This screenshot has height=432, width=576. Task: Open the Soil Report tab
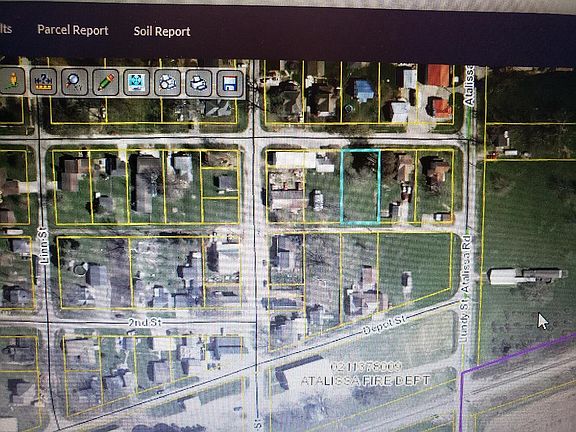coord(162,32)
